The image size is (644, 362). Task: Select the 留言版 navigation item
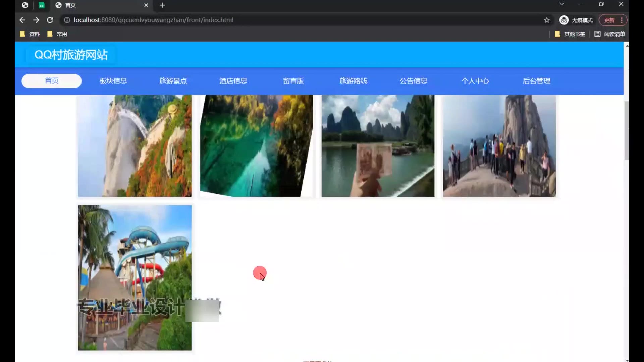tap(293, 81)
